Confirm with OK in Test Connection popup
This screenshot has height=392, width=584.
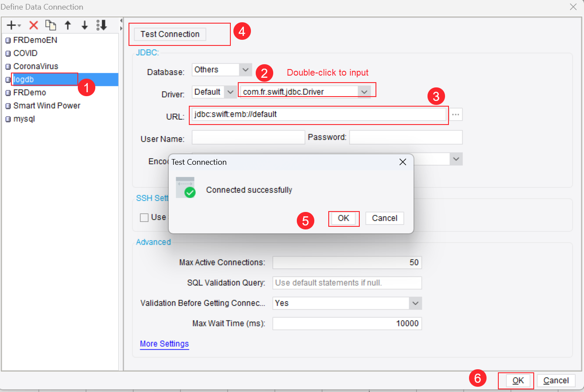(x=344, y=218)
